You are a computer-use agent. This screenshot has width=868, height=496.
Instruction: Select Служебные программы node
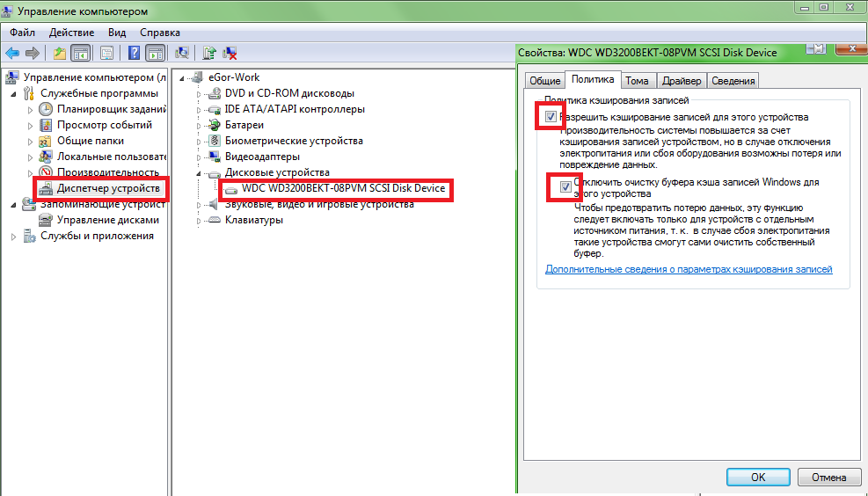[x=99, y=93]
